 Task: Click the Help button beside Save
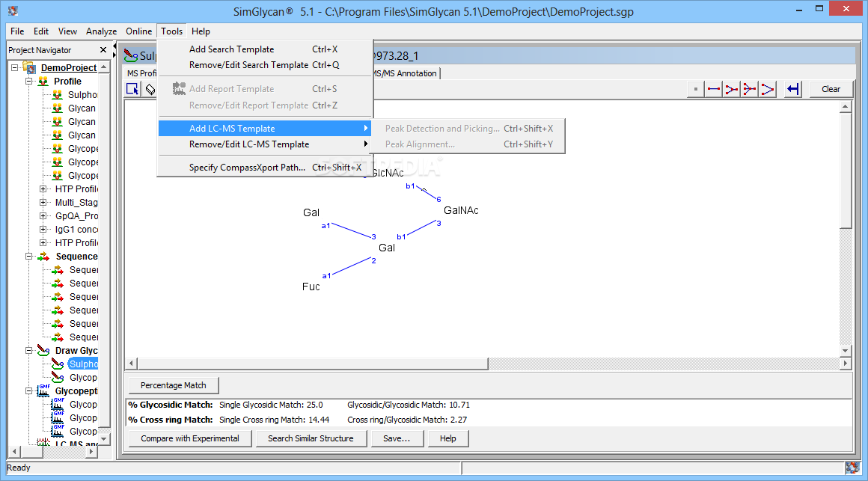click(x=447, y=438)
